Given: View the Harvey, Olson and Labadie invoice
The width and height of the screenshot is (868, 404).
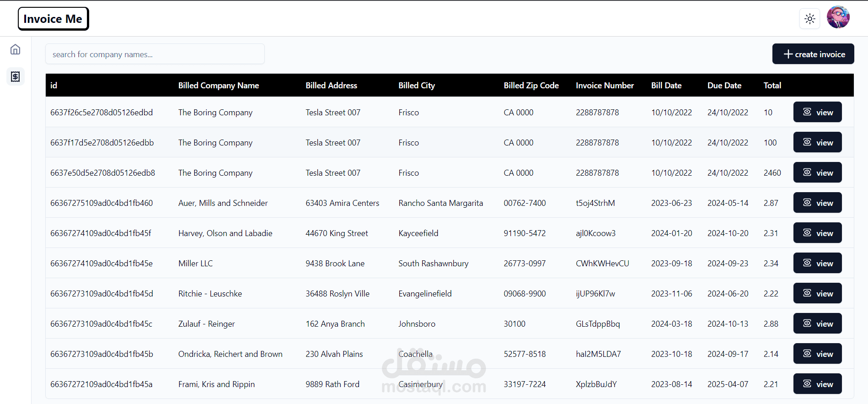Looking at the screenshot, I should [x=817, y=233].
